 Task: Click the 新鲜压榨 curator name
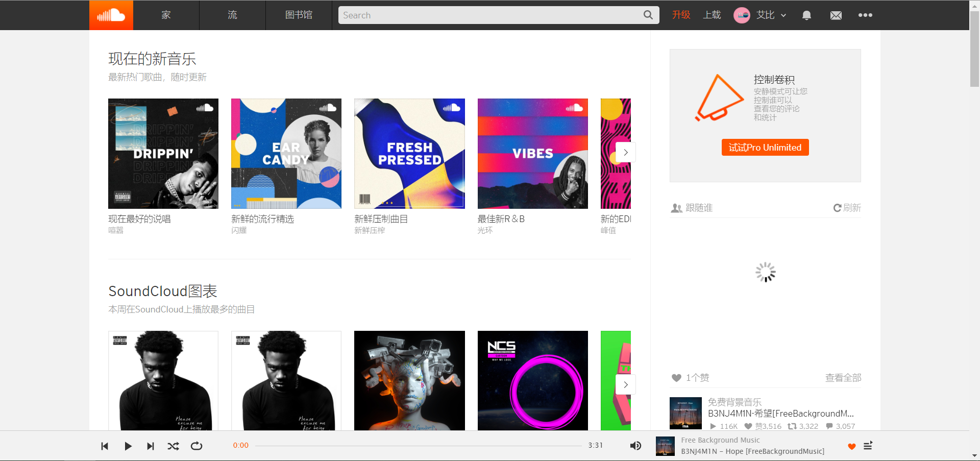click(x=370, y=230)
